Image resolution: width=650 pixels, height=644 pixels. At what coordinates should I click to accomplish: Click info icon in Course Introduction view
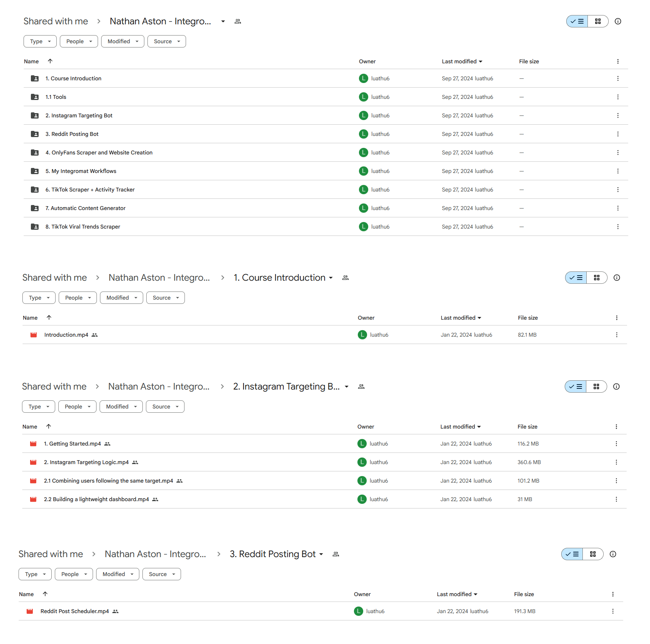pyautogui.click(x=617, y=278)
